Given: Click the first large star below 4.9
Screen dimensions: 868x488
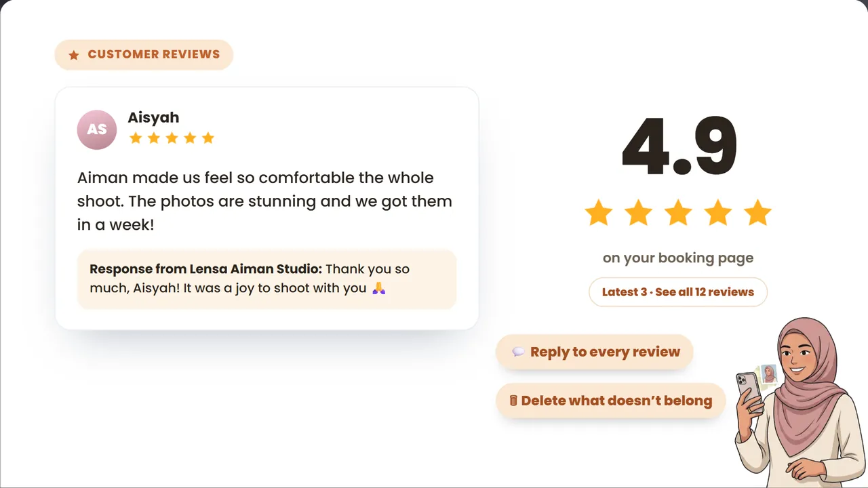Looking at the screenshot, I should pos(598,213).
